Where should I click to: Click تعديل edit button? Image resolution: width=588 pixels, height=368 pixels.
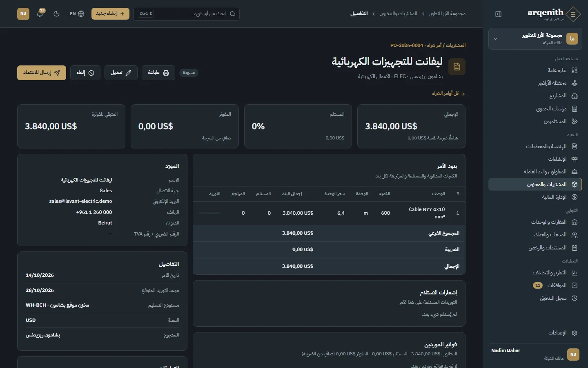(121, 73)
